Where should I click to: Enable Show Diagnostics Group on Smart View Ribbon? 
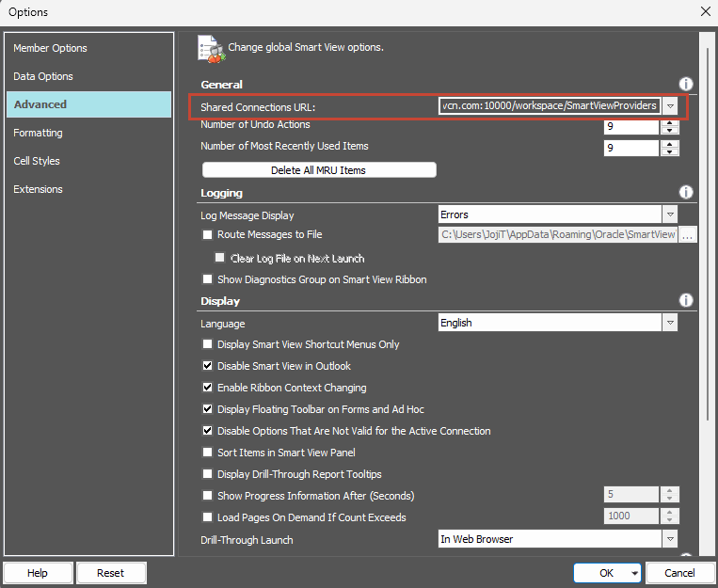[207, 278]
